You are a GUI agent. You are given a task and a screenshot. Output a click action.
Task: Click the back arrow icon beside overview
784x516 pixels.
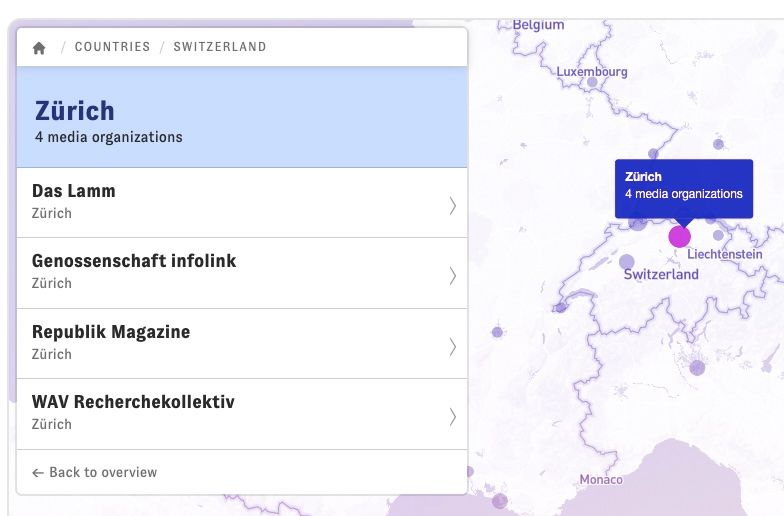pos(38,473)
